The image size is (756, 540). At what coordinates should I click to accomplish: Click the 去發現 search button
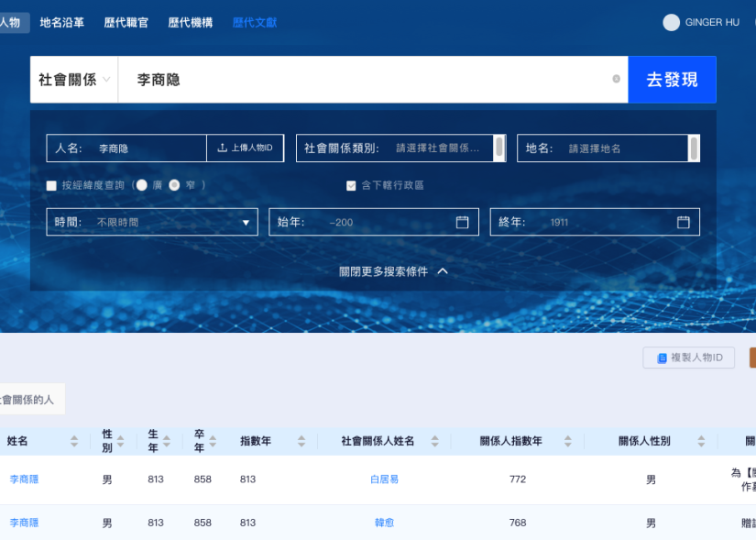point(672,80)
